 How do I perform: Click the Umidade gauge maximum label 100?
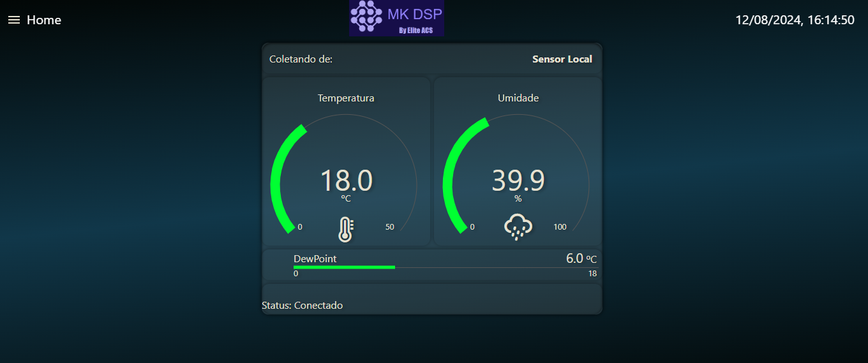point(560,227)
